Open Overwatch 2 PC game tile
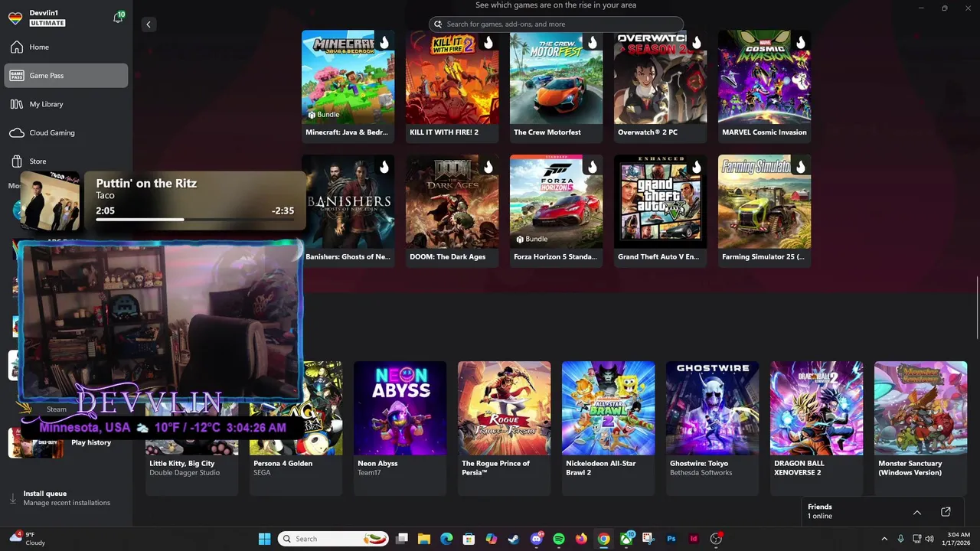980x551 pixels. point(661,86)
